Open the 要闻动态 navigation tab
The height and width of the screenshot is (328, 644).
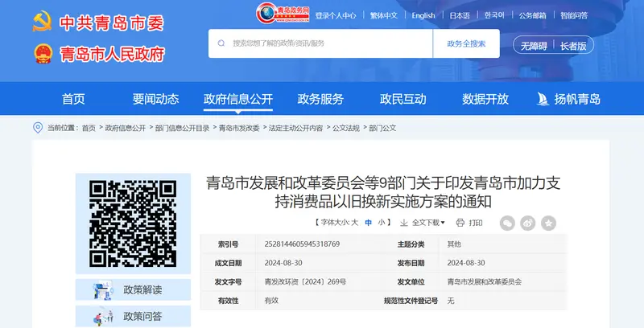[x=155, y=99]
